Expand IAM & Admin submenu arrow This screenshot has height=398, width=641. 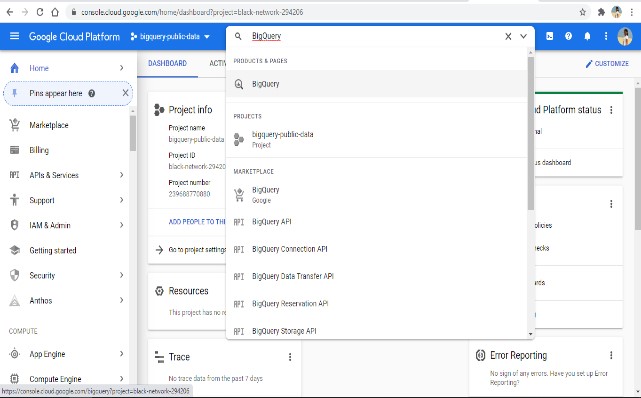click(x=121, y=225)
